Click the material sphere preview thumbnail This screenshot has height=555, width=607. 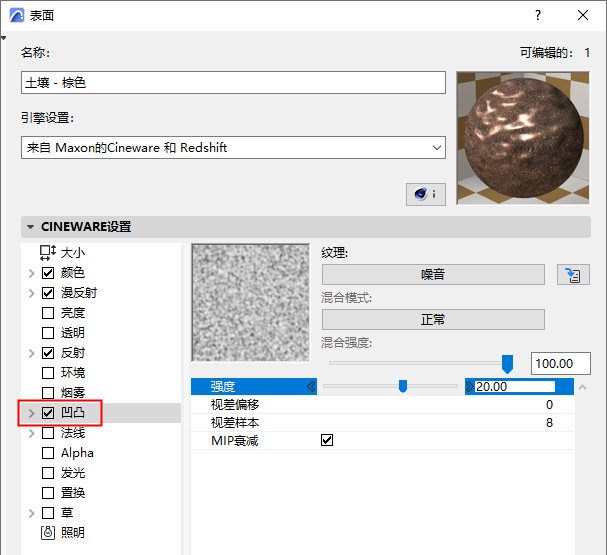point(523,138)
